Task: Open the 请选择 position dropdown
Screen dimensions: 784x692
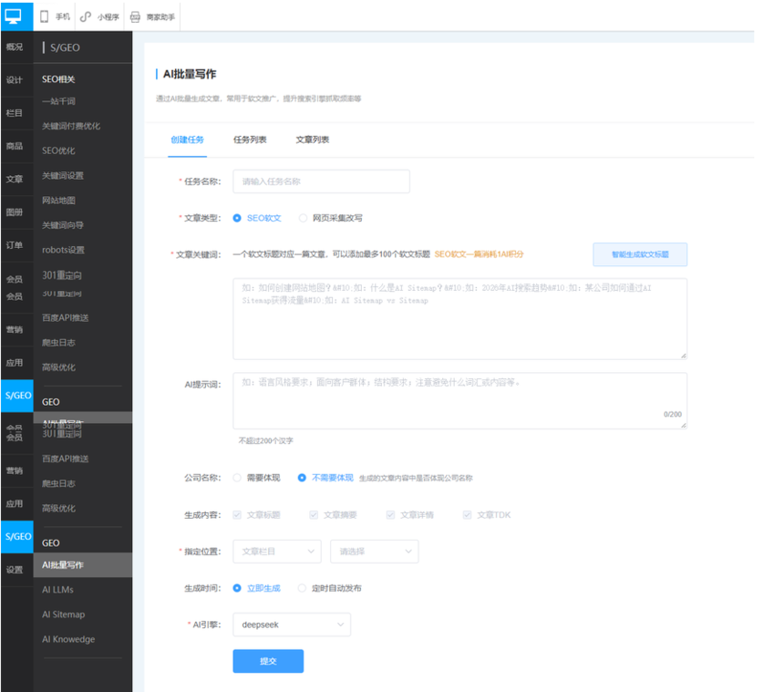Action: click(375, 552)
